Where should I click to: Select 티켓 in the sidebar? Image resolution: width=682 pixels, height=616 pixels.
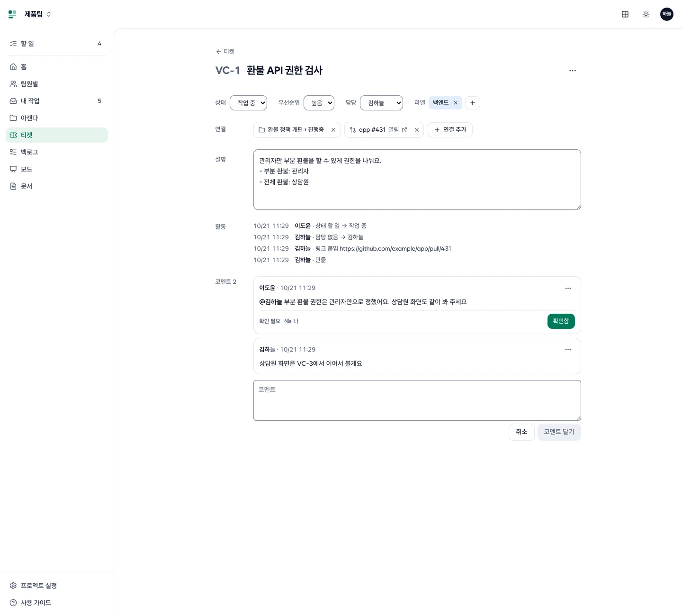click(57, 135)
